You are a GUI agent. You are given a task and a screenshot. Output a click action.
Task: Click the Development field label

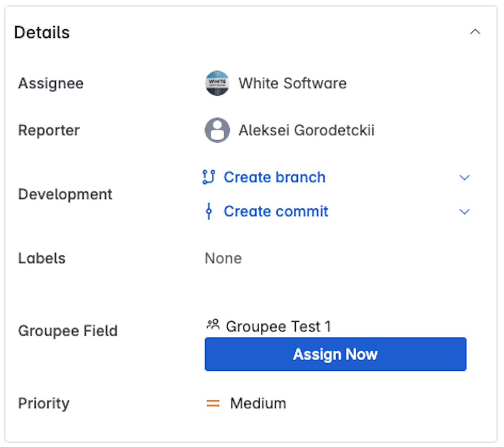tap(65, 194)
